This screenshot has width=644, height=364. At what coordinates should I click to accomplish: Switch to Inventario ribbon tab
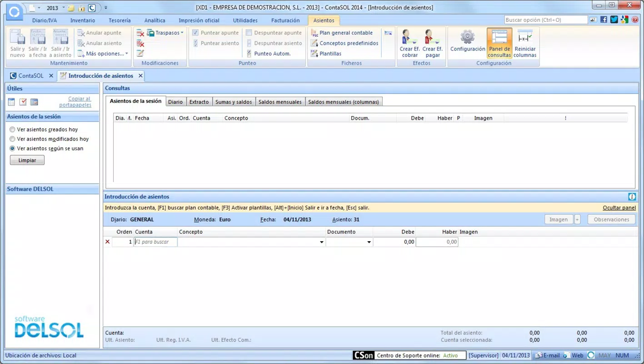pos(83,20)
